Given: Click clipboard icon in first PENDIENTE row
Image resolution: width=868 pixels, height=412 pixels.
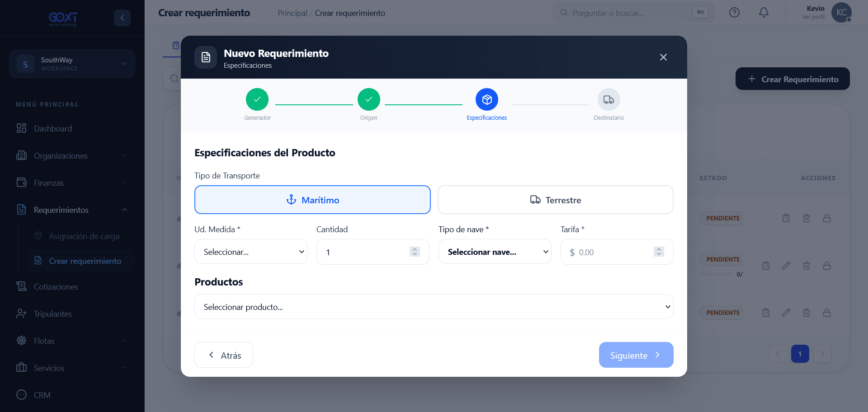Looking at the screenshot, I should [786, 218].
